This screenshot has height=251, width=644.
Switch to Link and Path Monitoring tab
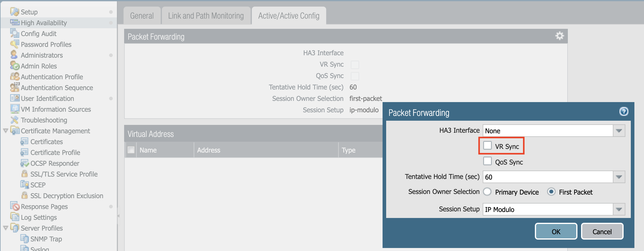click(206, 16)
